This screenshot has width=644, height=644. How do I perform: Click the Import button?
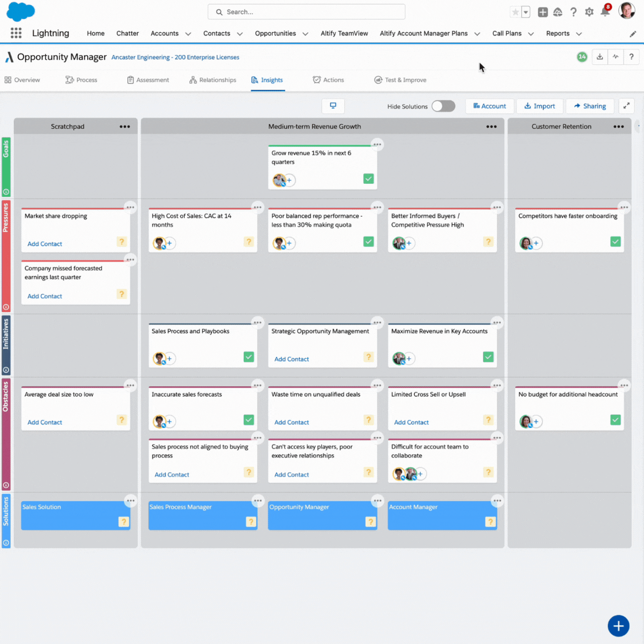tap(539, 106)
